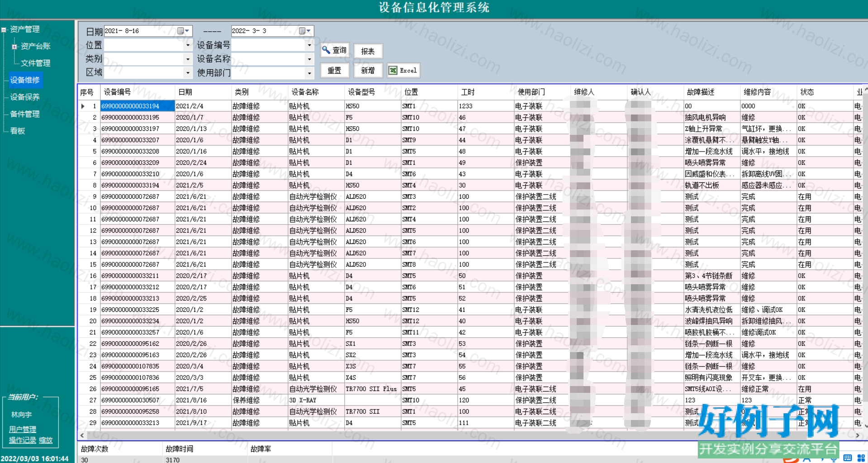Sort by the 日期 column header
The height and width of the screenshot is (463, 868).
(x=203, y=92)
